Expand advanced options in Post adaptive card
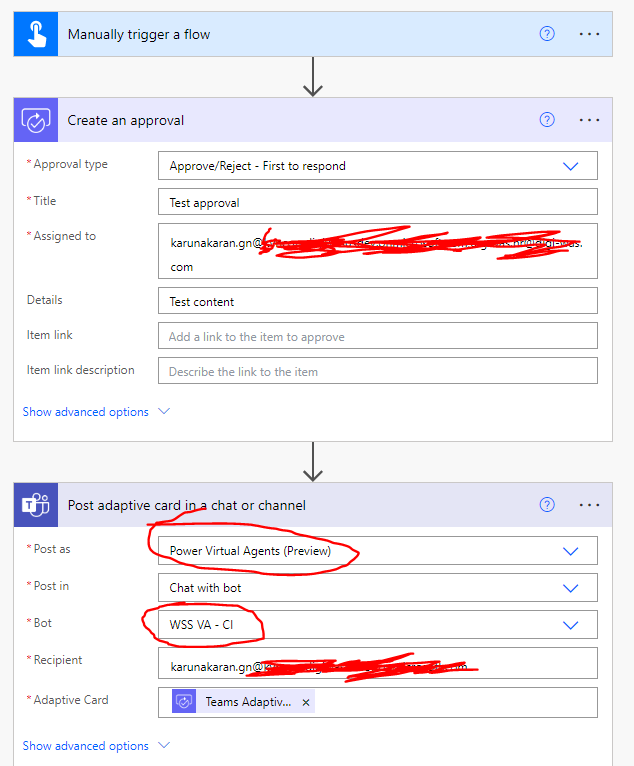The width and height of the screenshot is (634, 766). point(96,746)
